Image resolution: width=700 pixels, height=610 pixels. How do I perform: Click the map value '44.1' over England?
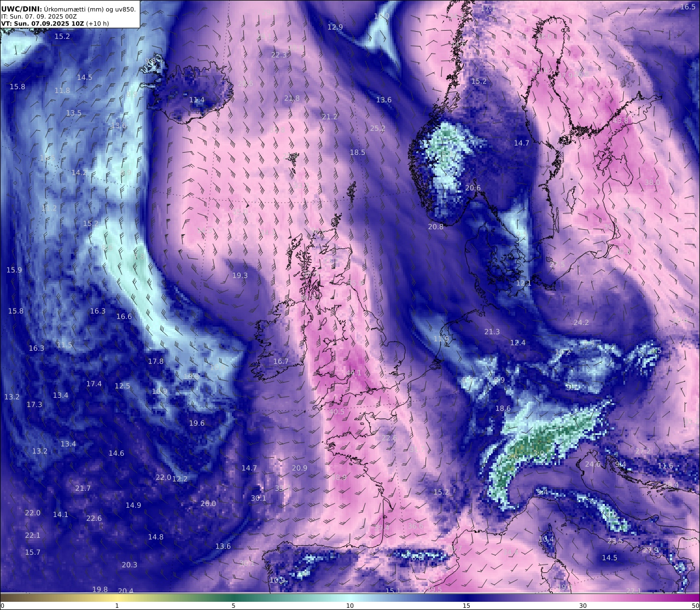pos(354,373)
